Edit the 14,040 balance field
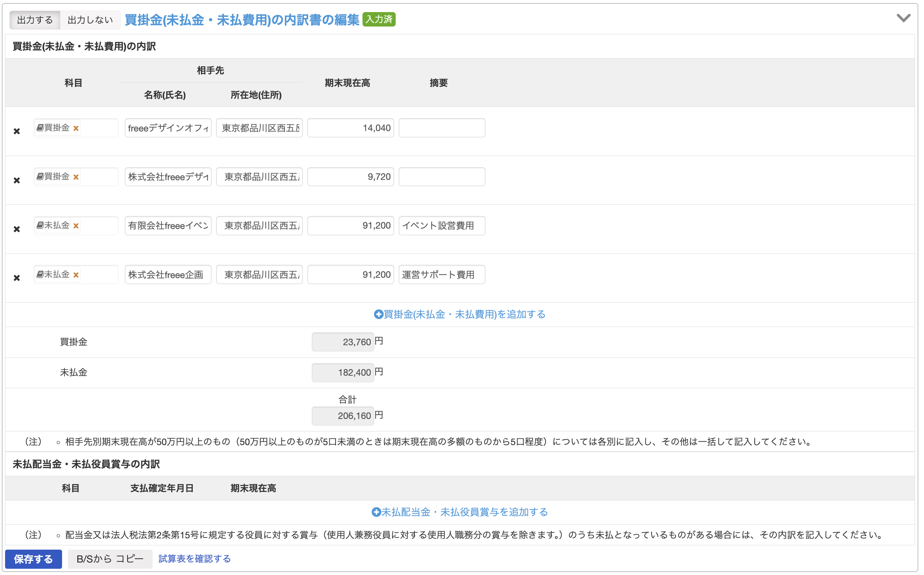The height and width of the screenshot is (575, 924). [x=351, y=128]
